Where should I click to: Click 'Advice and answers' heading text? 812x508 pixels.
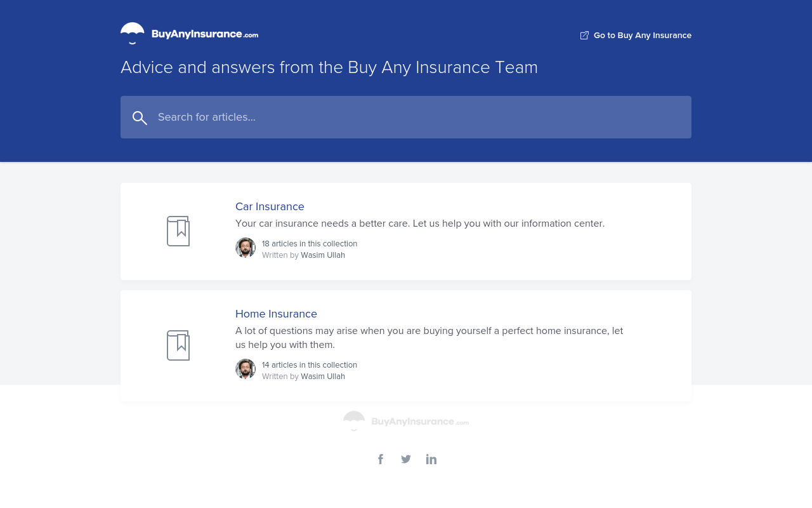(x=329, y=67)
